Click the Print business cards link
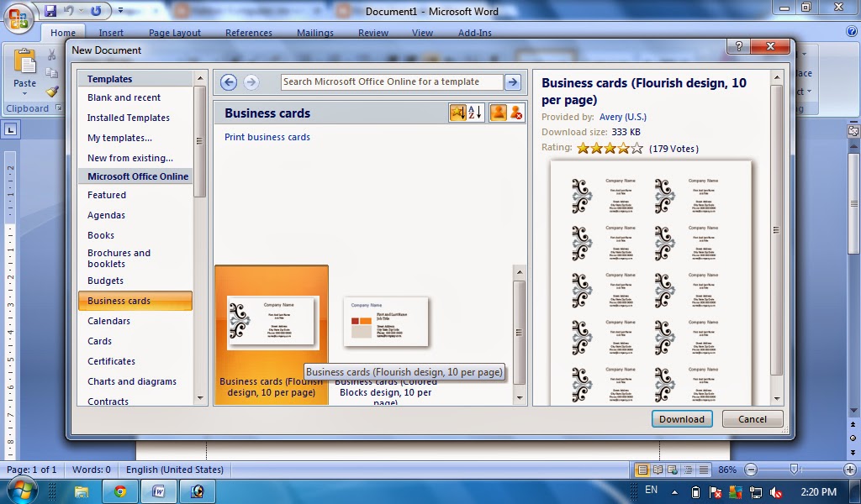The height and width of the screenshot is (504, 861). pos(267,137)
